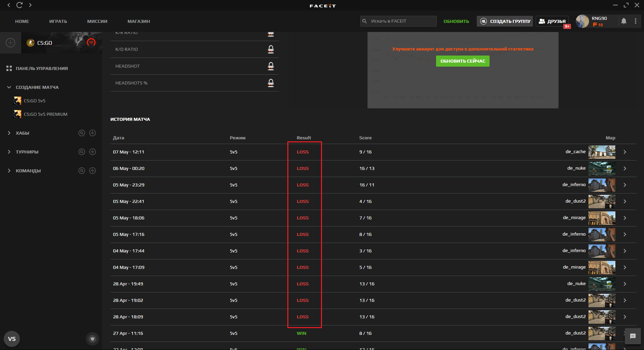Viewport: 644px width, 350px height.
Task: Expand the ХАБЫ section
Action: pyautogui.click(x=9, y=133)
